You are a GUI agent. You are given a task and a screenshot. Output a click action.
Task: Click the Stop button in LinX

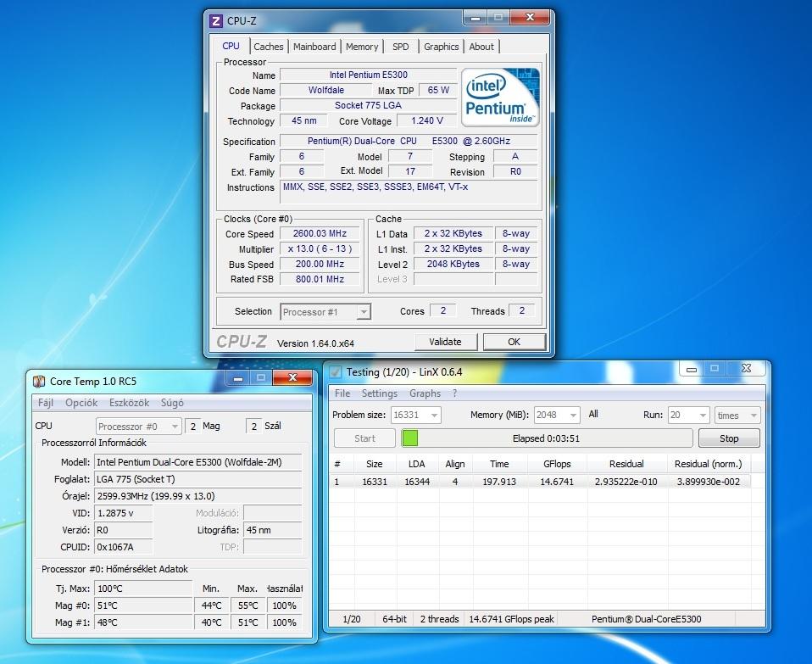729,438
